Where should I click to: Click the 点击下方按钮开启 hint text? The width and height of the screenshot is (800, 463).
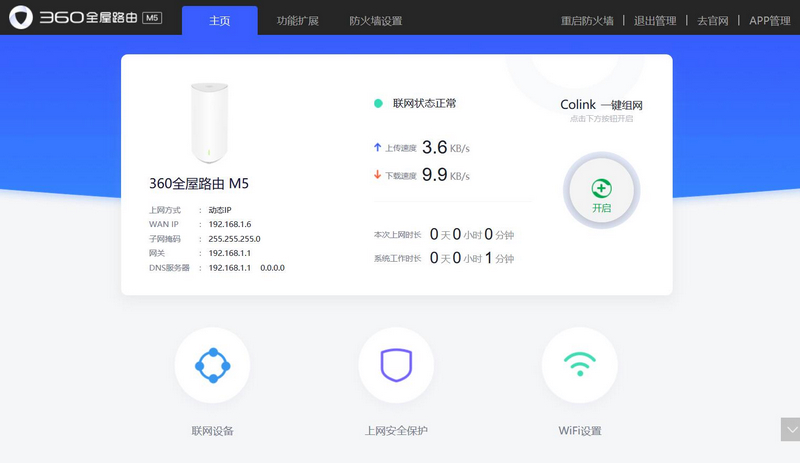click(601, 119)
